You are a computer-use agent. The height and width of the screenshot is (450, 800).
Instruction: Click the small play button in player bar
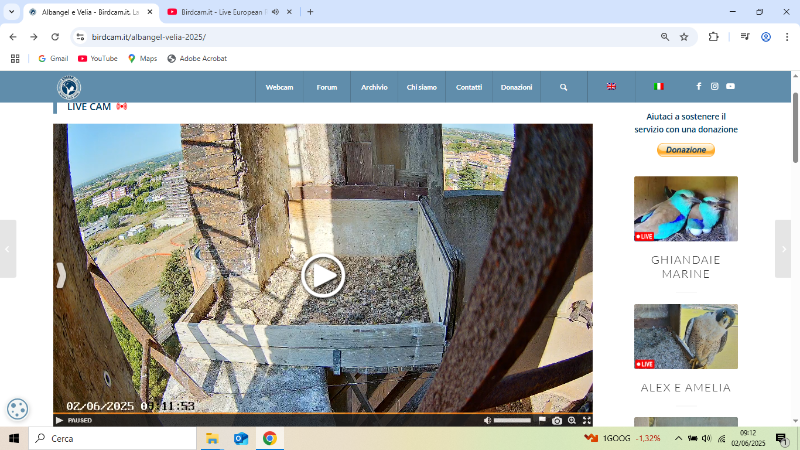coord(59,420)
